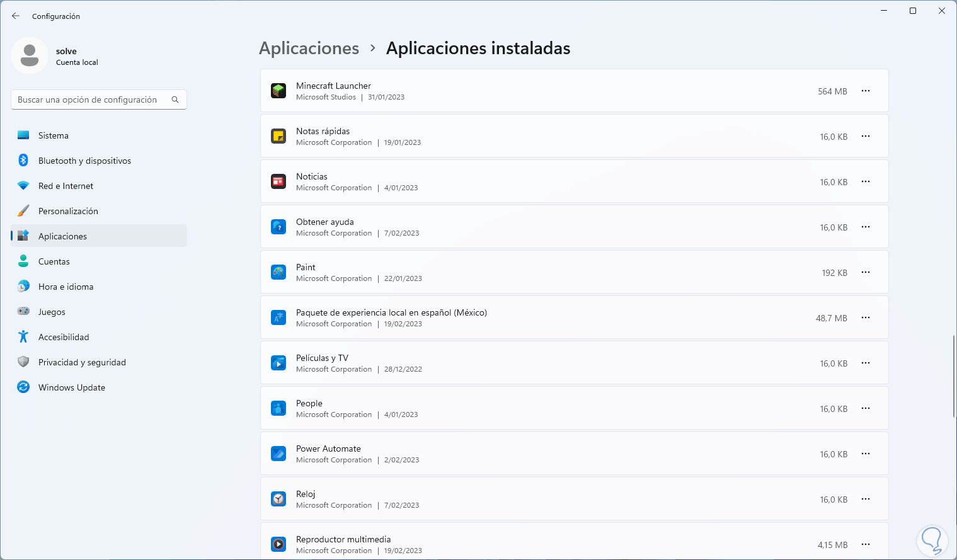Click the Power Automate app icon
Image resolution: width=957 pixels, height=560 pixels.
click(278, 454)
